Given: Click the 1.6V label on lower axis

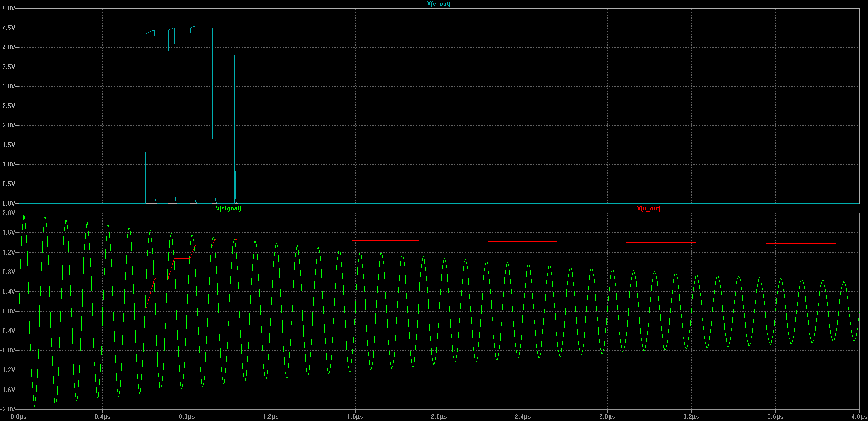Looking at the screenshot, I should point(8,233).
